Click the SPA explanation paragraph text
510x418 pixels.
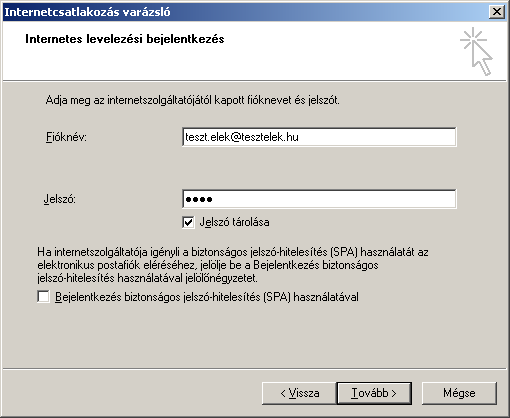point(233,265)
